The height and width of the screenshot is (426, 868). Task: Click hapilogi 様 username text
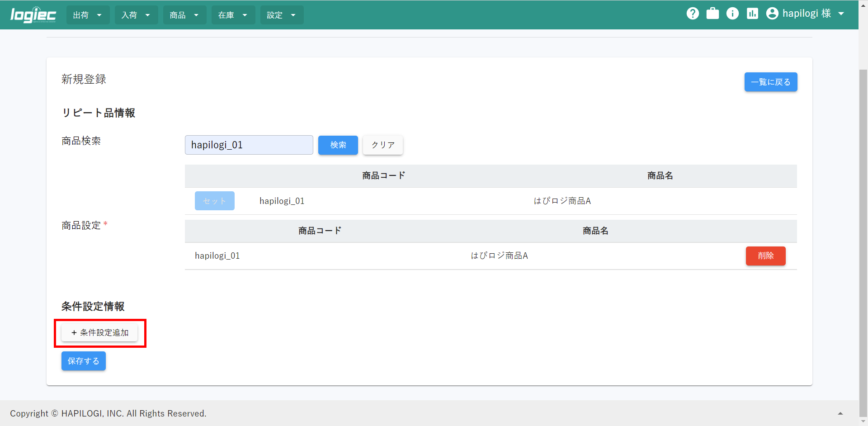807,14
